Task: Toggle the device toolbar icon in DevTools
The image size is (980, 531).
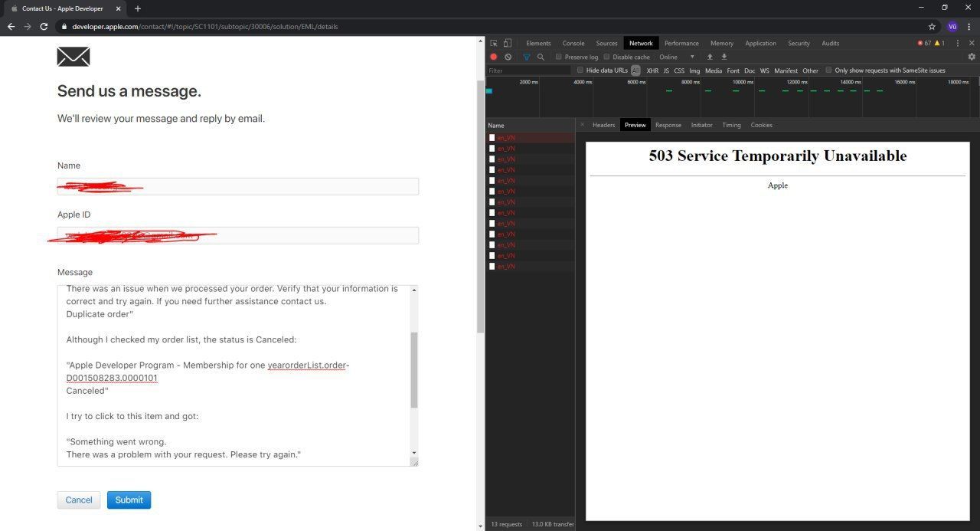Action: coord(507,43)
